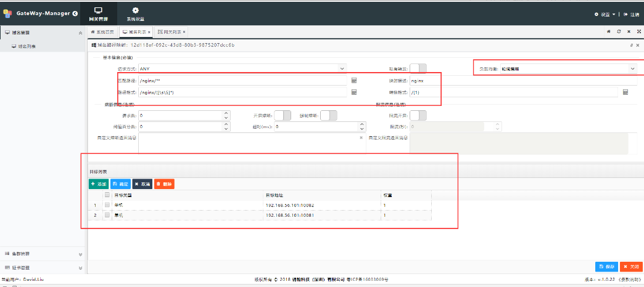
Task: Click address cell 192.168.56.101:10082
Action: [322, 204]
